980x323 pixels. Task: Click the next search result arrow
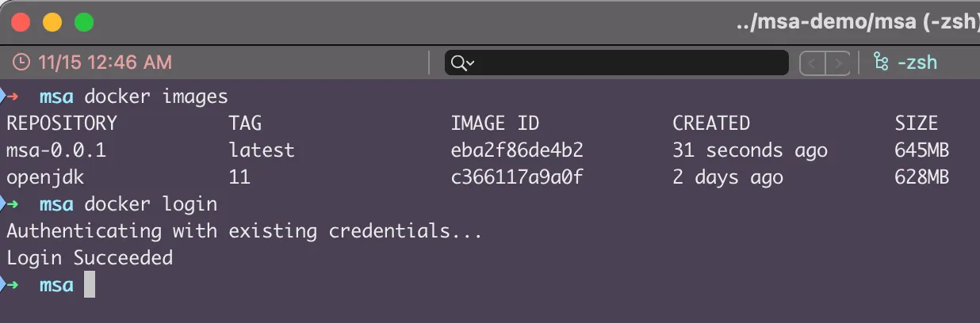pos(838,63)
